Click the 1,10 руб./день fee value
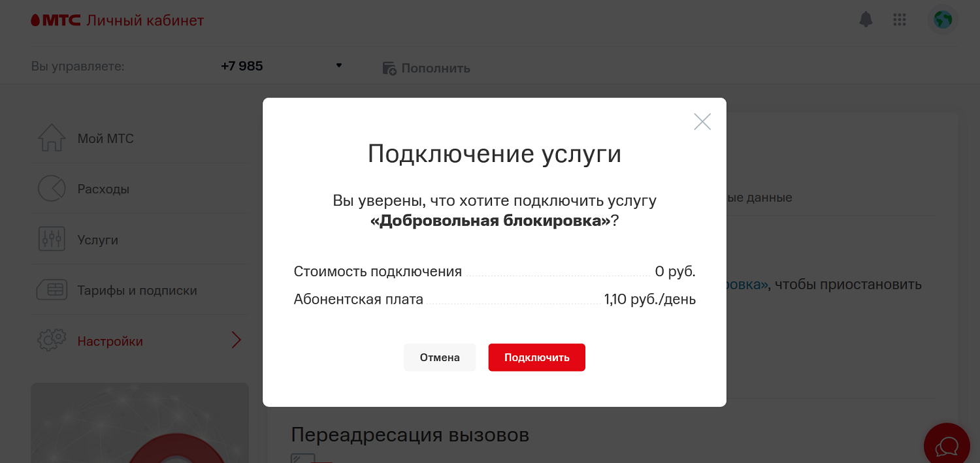The image size is (980, 463). 650,300
